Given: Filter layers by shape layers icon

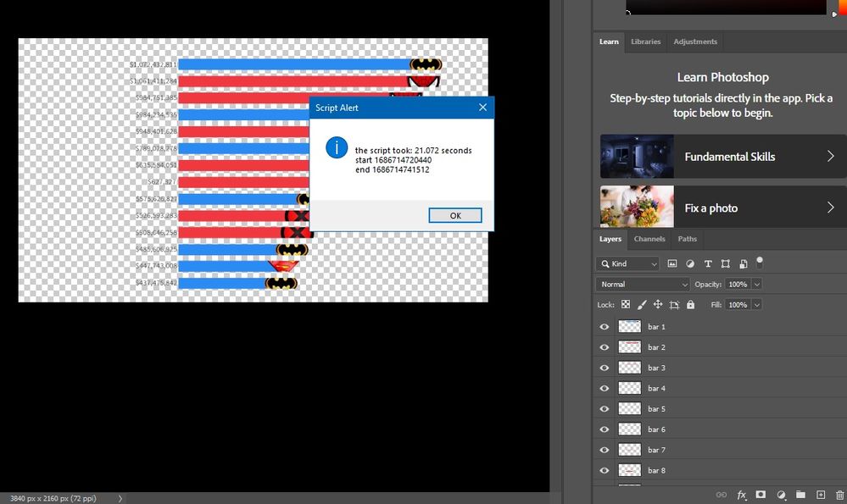Looking at the screenshot, I should [x=726, y=263].
